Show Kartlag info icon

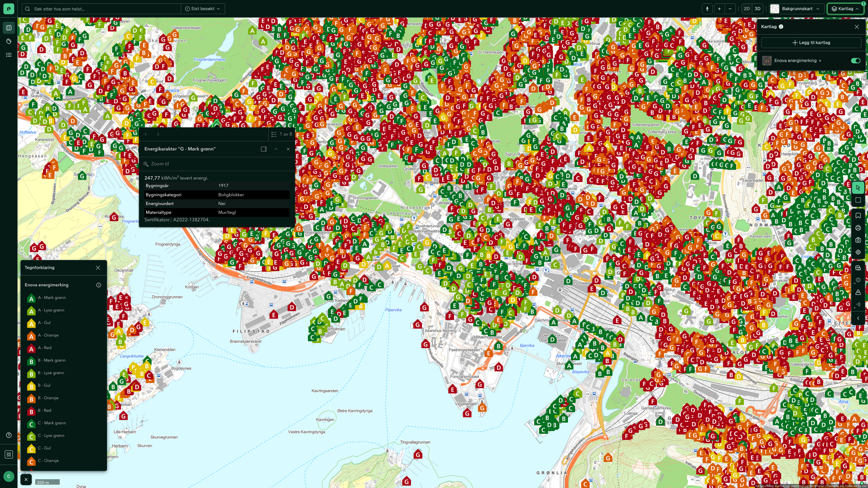point(781,27)
